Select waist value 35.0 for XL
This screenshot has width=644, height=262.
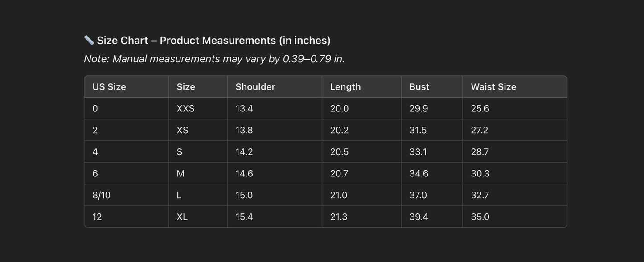pyautogui.click(x=480, y=217)
